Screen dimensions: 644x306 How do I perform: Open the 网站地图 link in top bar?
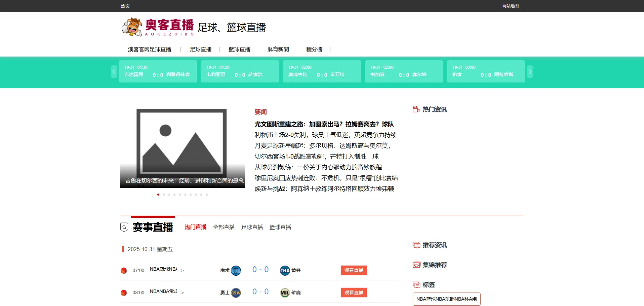(510, 6)
